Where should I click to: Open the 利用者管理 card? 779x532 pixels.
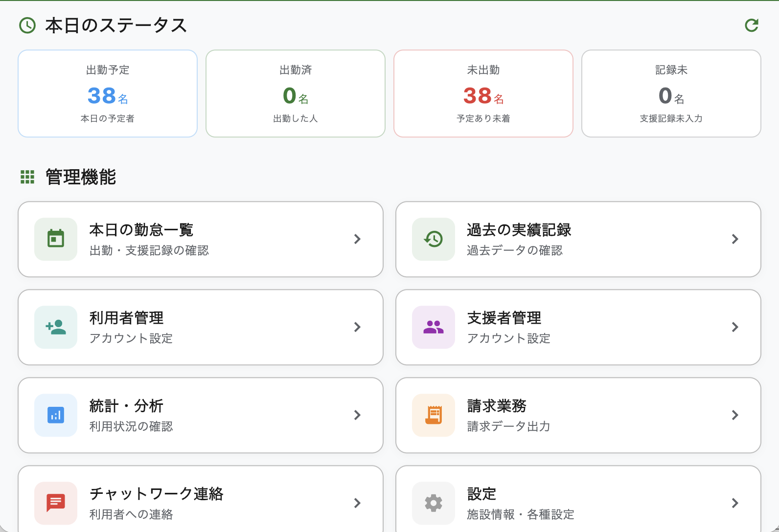click(201, 327)
